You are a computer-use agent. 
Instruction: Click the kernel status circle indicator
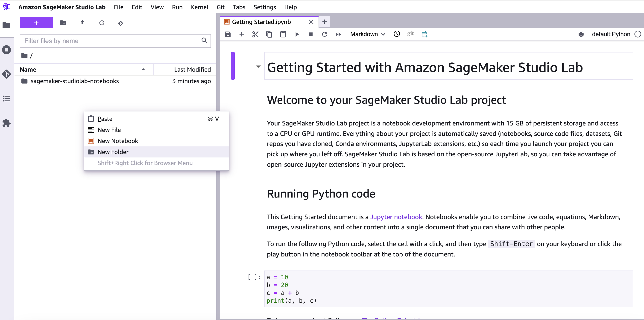638,34
